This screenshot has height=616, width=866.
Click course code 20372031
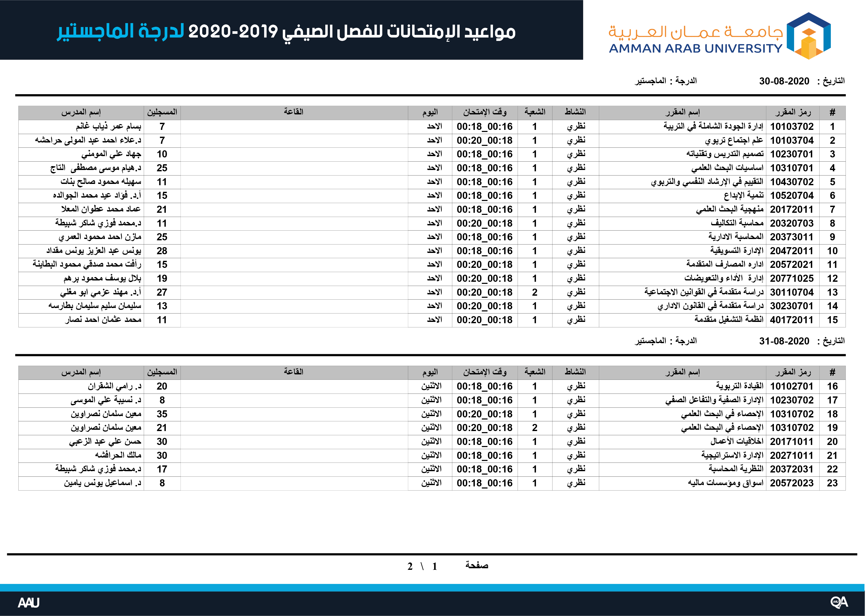click(792, 470)
